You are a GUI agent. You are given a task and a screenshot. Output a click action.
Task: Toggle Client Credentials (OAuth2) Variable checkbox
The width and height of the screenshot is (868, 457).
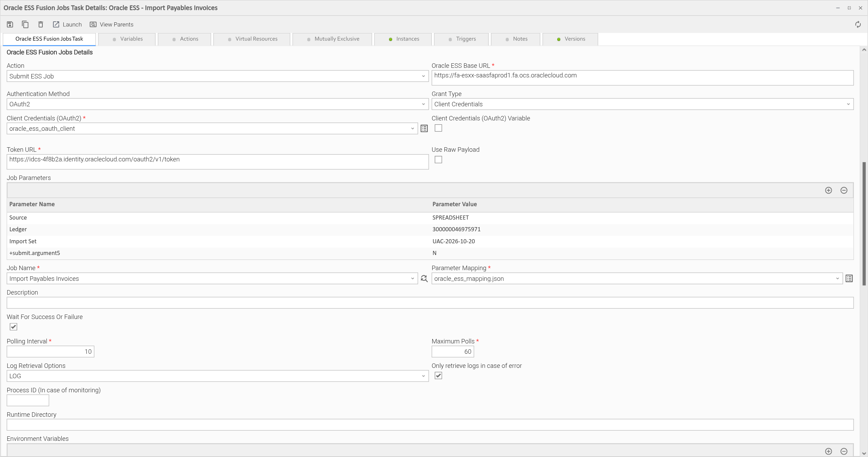pos(438,128)
